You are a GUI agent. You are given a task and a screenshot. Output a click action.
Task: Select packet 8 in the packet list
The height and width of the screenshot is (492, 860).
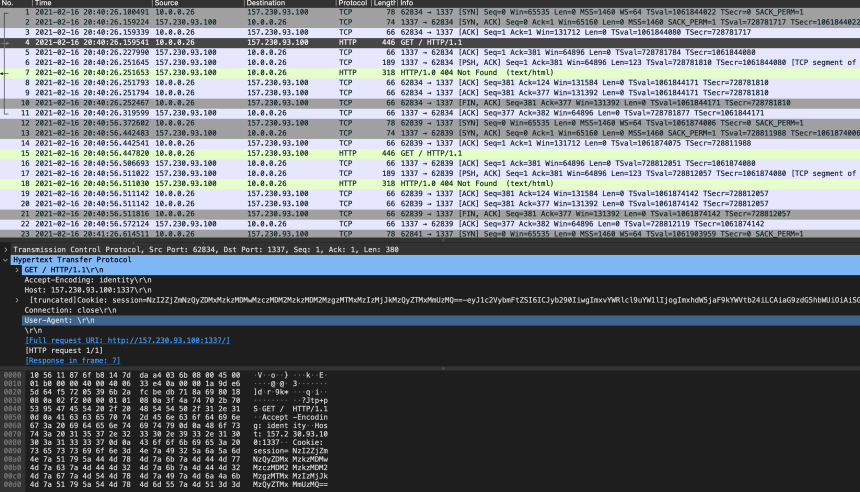(430, 83)
